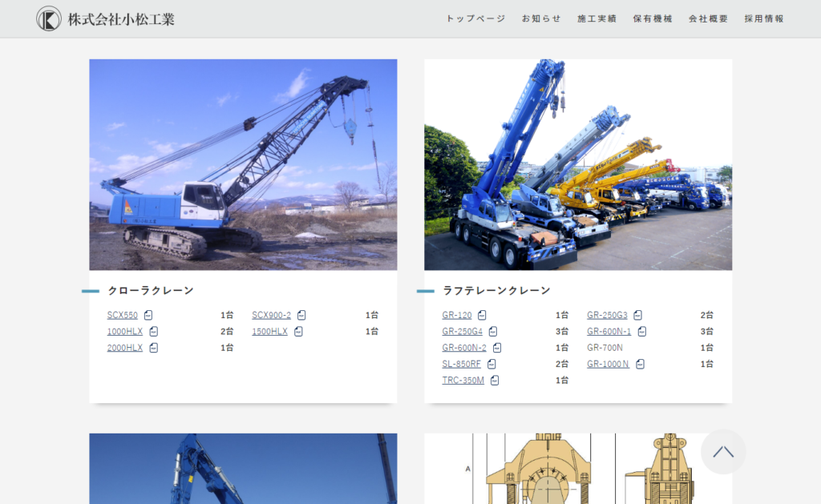Click the beige technical drawing image
Image resolution: width=821 pixels, height=504 pixels.
[578, 469]
